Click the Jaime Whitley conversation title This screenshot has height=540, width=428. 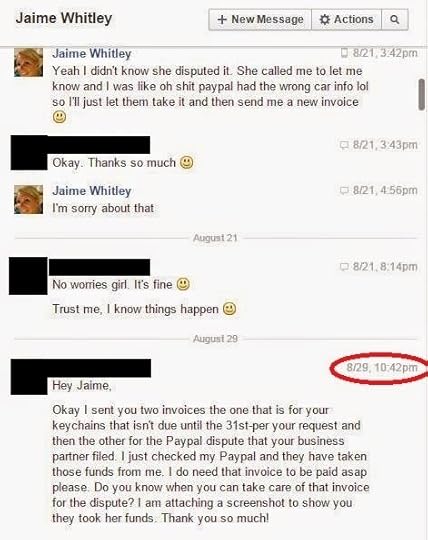point(64,18)
